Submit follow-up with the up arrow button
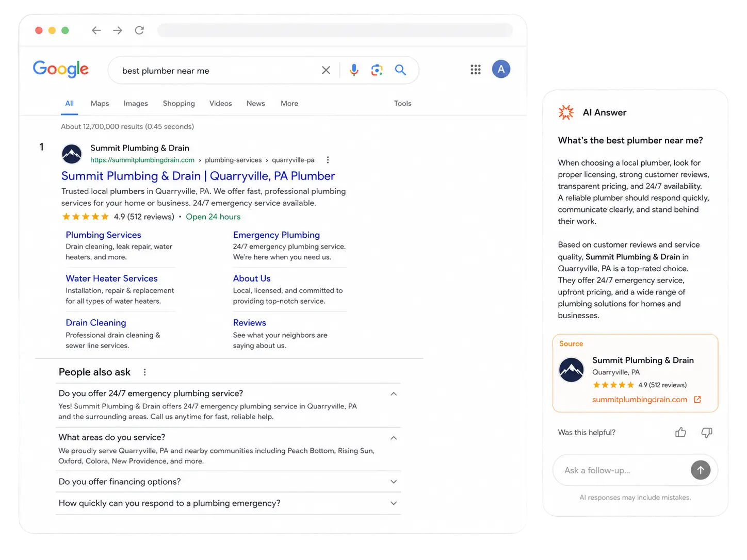This screenshot has width=747, height=560. click(x=701, y=470)
